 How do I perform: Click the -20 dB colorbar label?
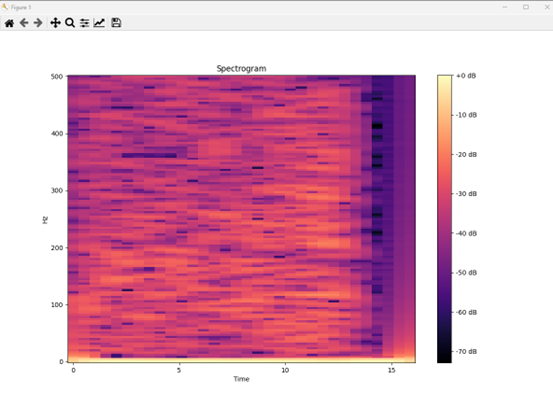point(466,155)
